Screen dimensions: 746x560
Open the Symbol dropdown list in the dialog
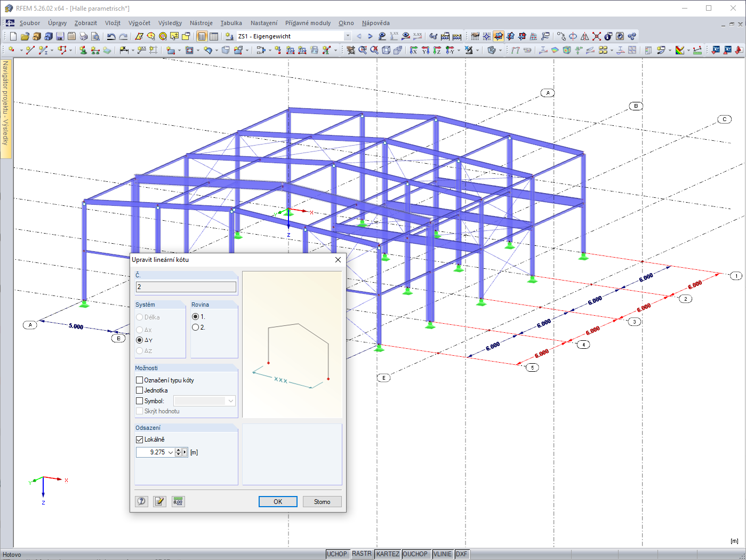231,401
